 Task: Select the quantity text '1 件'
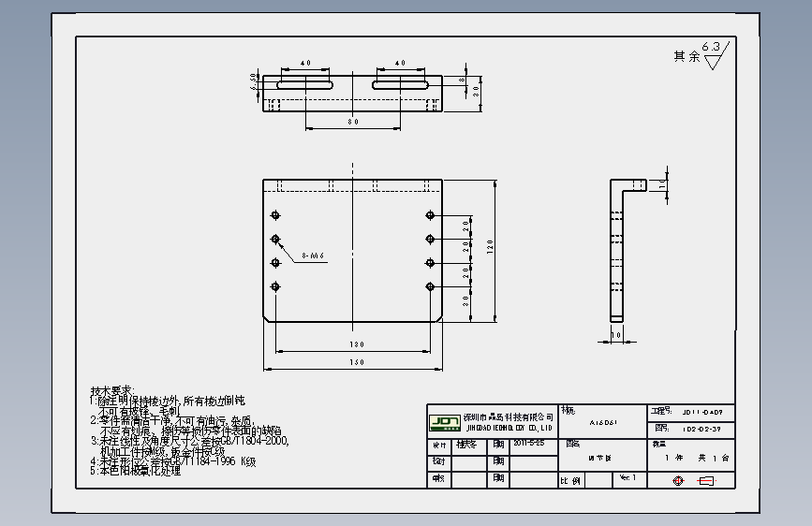[x=674, y=458]
